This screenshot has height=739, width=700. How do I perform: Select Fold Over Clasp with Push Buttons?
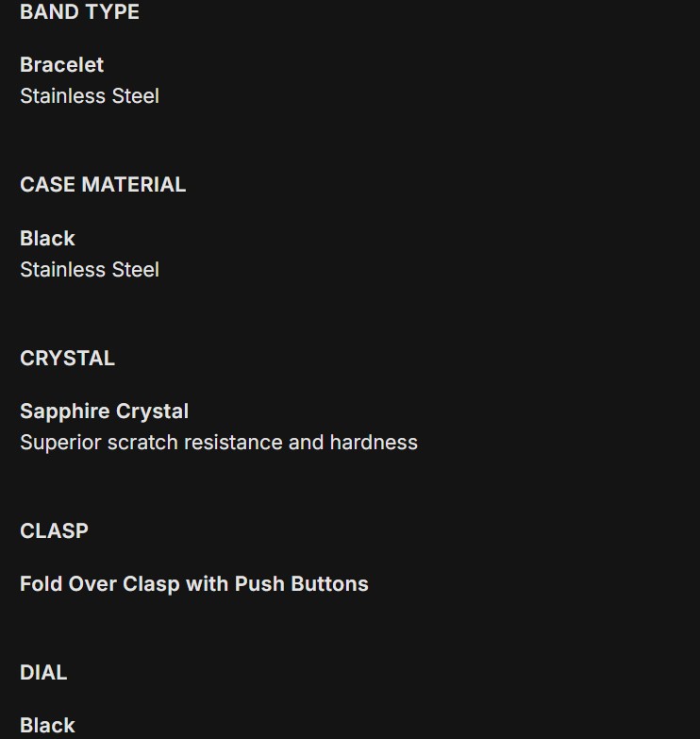click(193, 584)
